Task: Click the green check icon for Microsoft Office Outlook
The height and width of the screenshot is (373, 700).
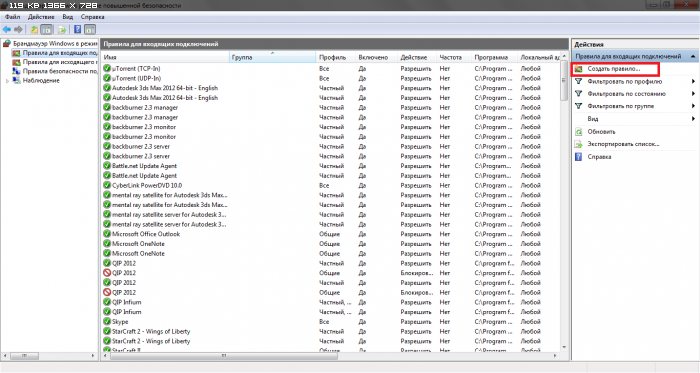Action: click(107, 234)
